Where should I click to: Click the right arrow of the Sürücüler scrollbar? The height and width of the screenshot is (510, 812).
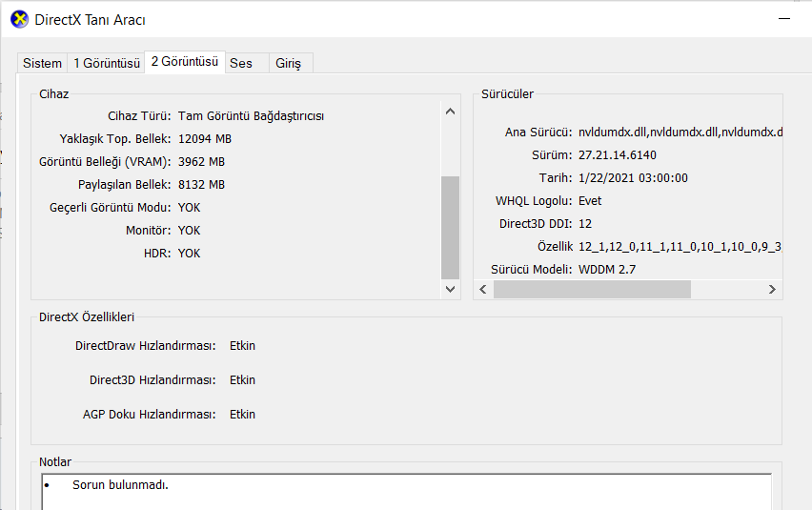click(773, 289)
